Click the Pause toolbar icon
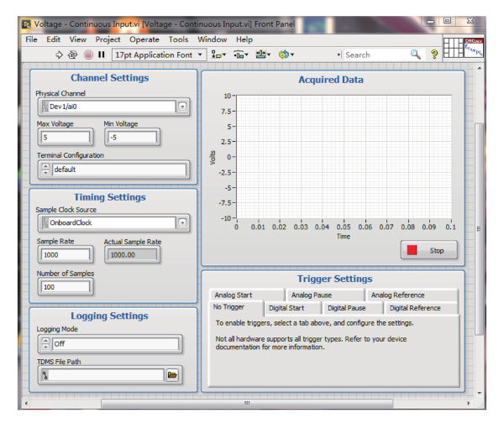This screenshot has height=428, width=504. coord(102,55)
